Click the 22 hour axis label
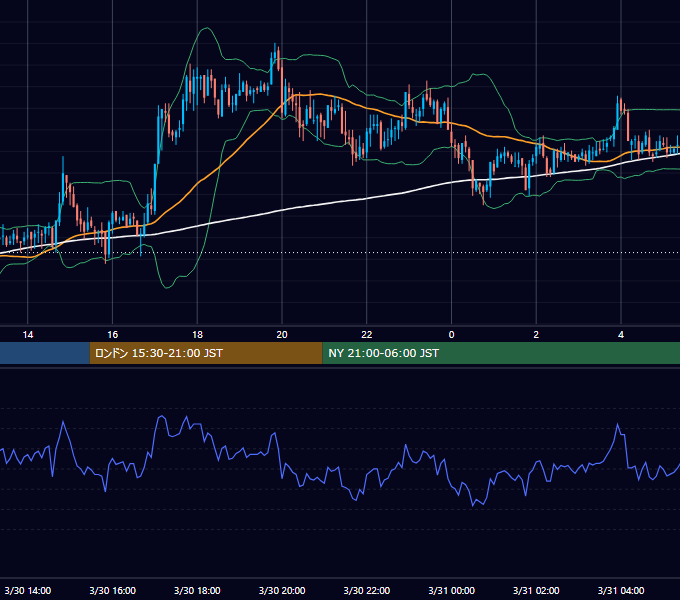680x600 pixels. 367,335
